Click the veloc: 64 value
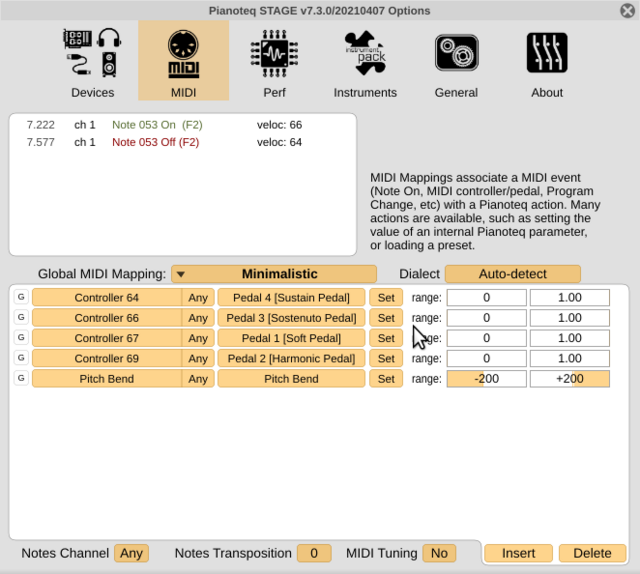 (280, 142)
